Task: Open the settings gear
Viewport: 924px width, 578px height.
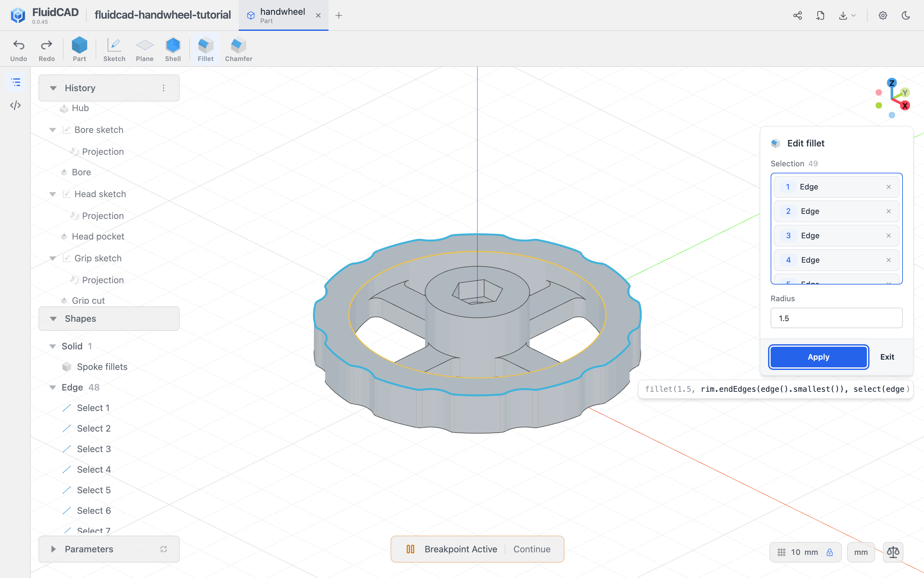Action: tap(883, 15)
